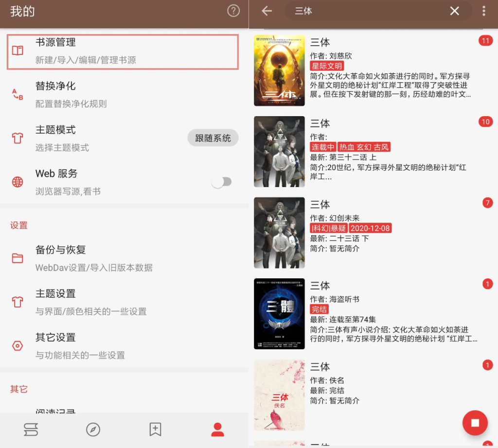Image resolution: width=498 pixels, height=448 pixels.
Task: Select the 我的 page title
Action: (22, 12)
